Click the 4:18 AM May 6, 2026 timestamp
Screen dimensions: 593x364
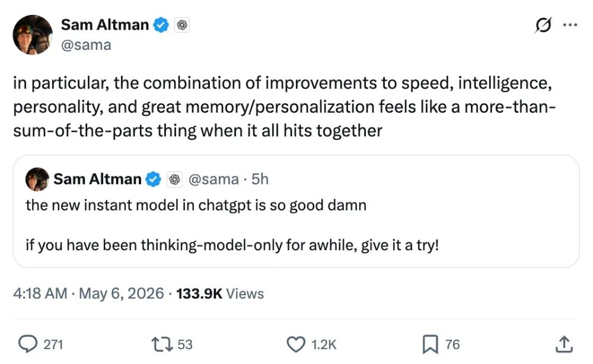(x=88, y=293)
